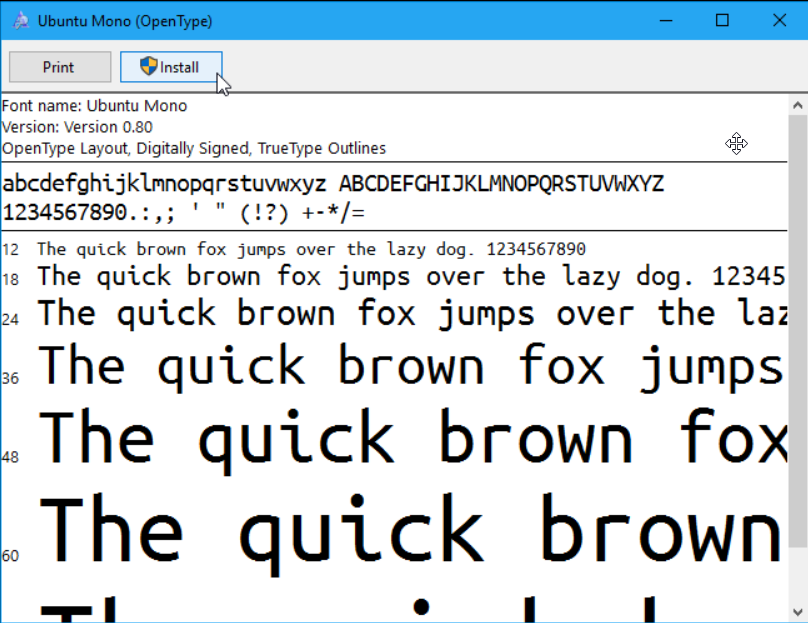This screenshot has height=623, width=808.
Task: Click the '1234567890.:,;' digits sample line
Action: coord(183,212)
